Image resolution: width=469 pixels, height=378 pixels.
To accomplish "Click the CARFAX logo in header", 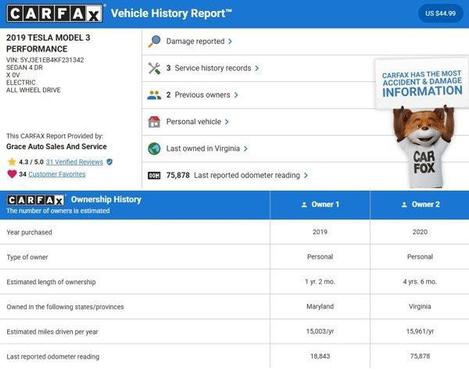I will [x=55, y=14].
